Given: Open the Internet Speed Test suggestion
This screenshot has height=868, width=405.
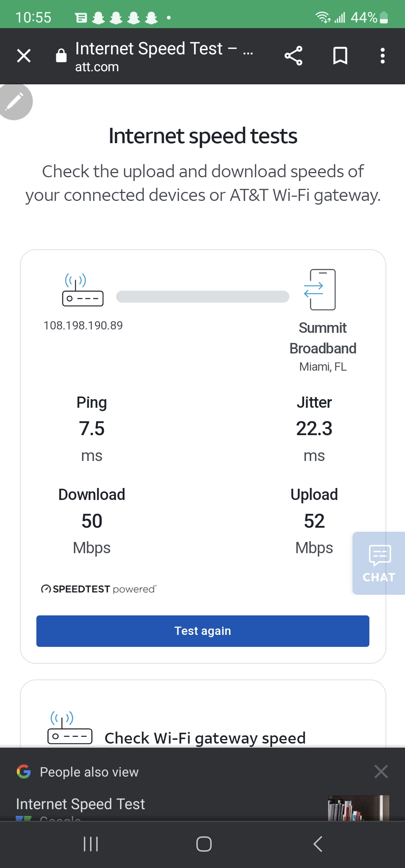Looking at the screenshot, I should pyautogui.click(x=81, y=804).
